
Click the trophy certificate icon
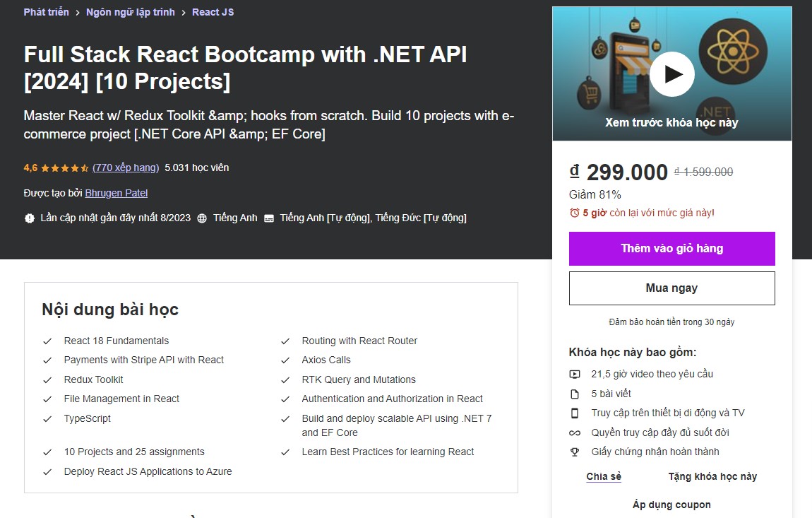(575, 452)
